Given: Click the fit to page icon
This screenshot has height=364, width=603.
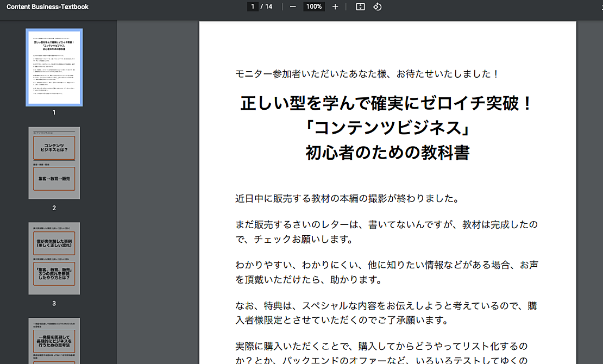Looking at the screenshot, I should click(360, 7).
